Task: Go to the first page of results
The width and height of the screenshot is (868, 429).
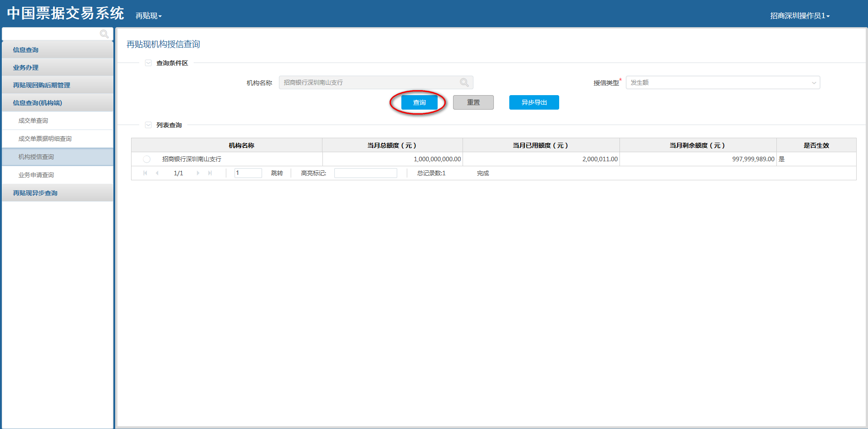Action: click(x=145, y=173)
